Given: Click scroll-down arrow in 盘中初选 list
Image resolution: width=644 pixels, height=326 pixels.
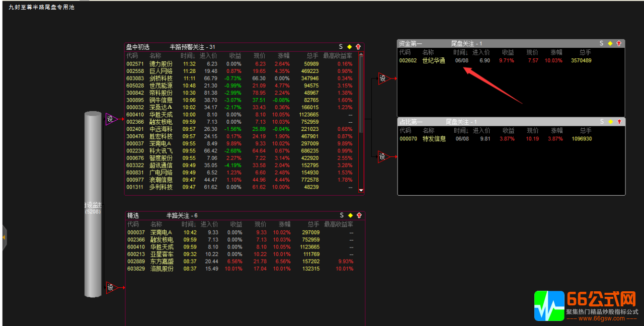Looking at the screenshot, I should click(x=361, y=190).
